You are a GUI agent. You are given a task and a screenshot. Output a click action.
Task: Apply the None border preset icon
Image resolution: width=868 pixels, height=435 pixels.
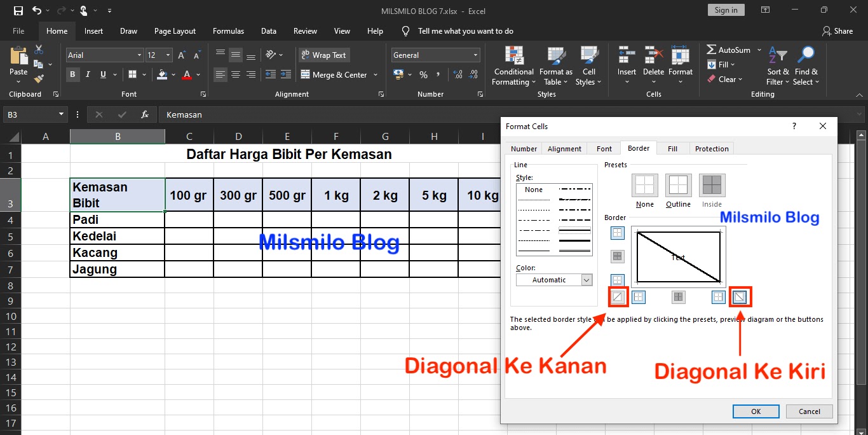coord(644,185)
